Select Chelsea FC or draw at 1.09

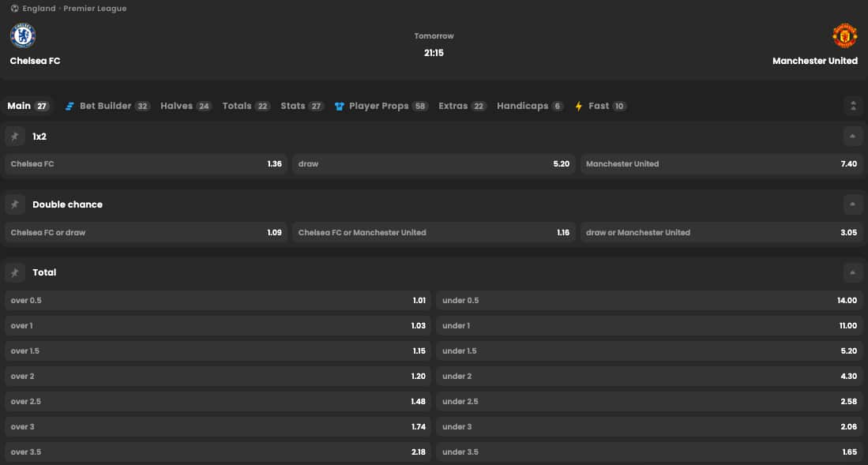pos(146,232)
